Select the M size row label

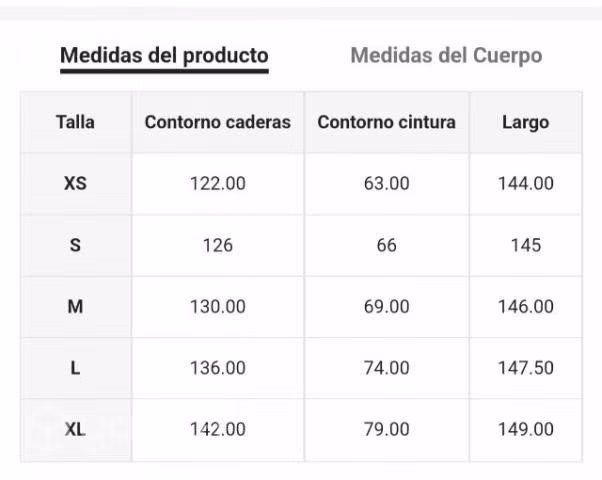(75, 306)
